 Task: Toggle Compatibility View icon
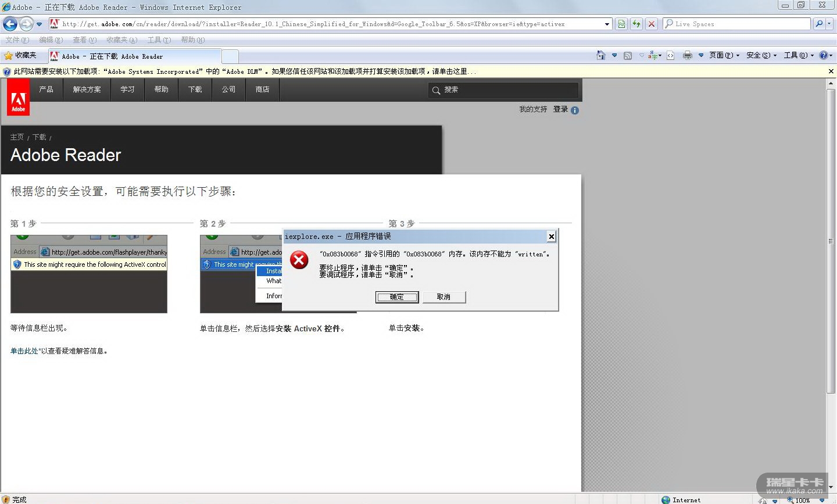[x=621, y=24]
